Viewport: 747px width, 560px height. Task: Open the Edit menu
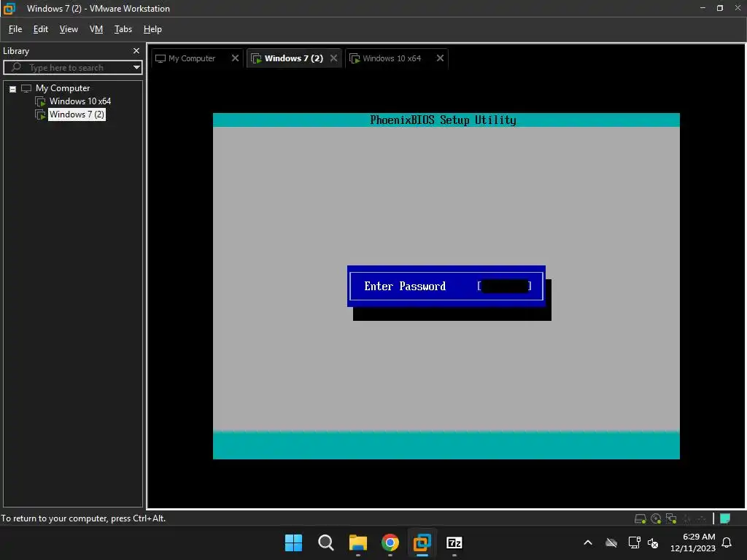pos(41,29)
